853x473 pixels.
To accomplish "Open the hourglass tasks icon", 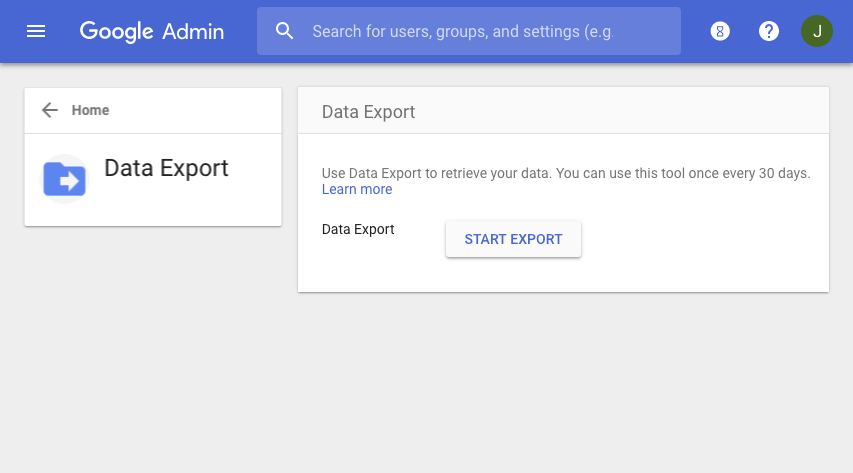I will 720,31.
